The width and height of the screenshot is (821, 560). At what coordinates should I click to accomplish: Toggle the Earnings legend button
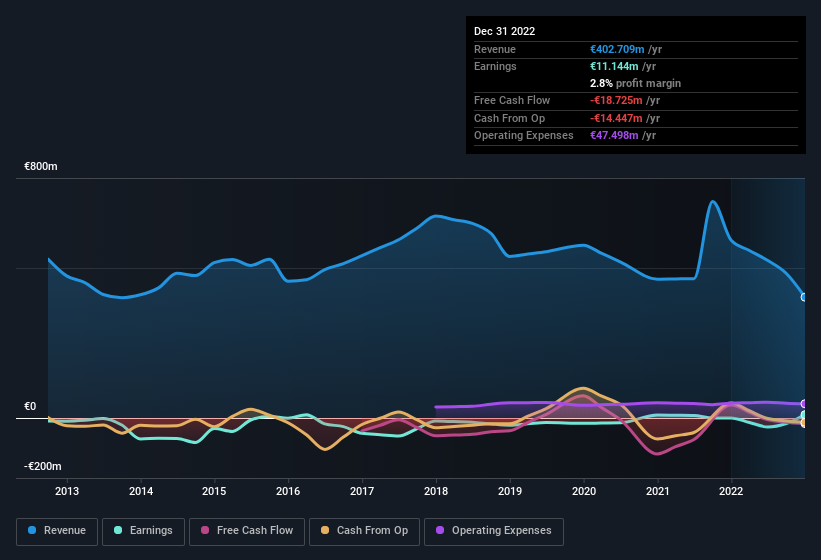coord(143,531)
